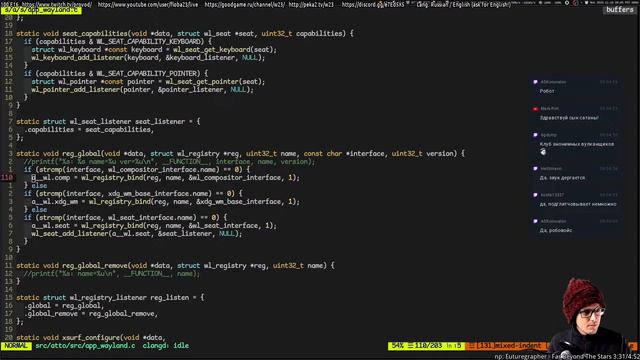Click the 'static void xsurf_configure' line
Viewport: 640px width, 360px height.
(91, 338)
